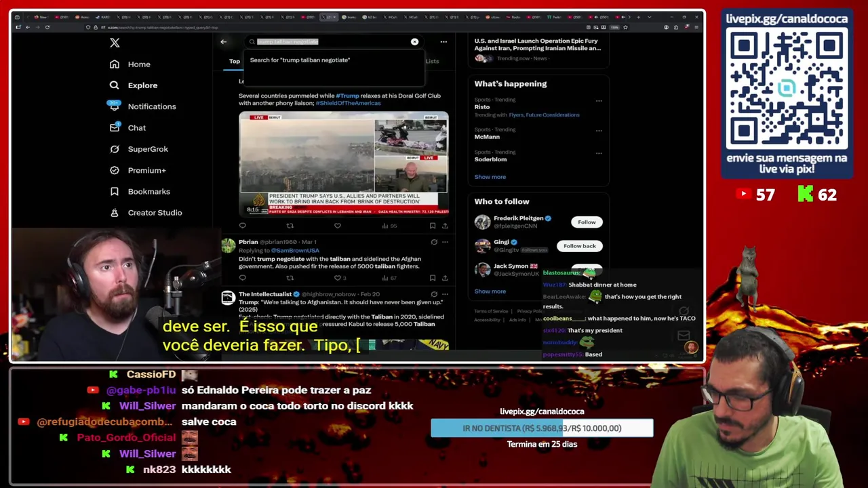Open the more options for the Risto trend
Image resolution: width=868 pixels, height=488 pixels.
click(599, 101)
